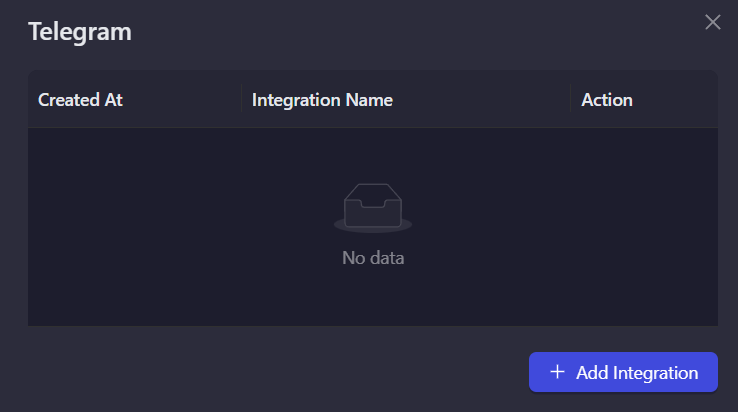
Task: Click the empty inbox tray icon
Action: point(373,208)
